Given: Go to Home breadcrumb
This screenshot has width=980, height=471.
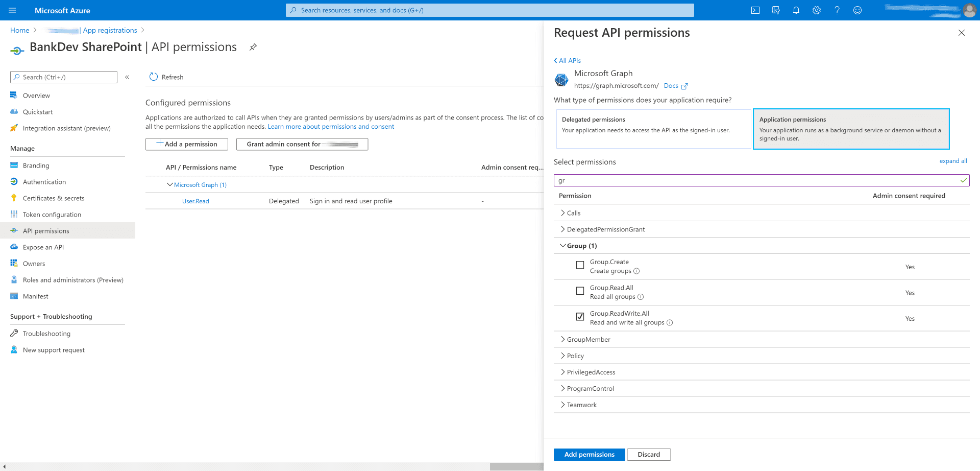Looking at the screenshot, I should 20,30.
